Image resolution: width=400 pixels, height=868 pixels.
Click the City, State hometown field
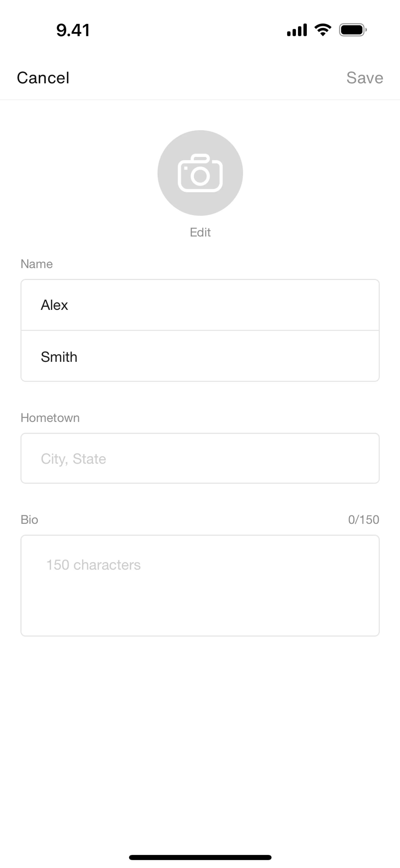tap(200, 458)
